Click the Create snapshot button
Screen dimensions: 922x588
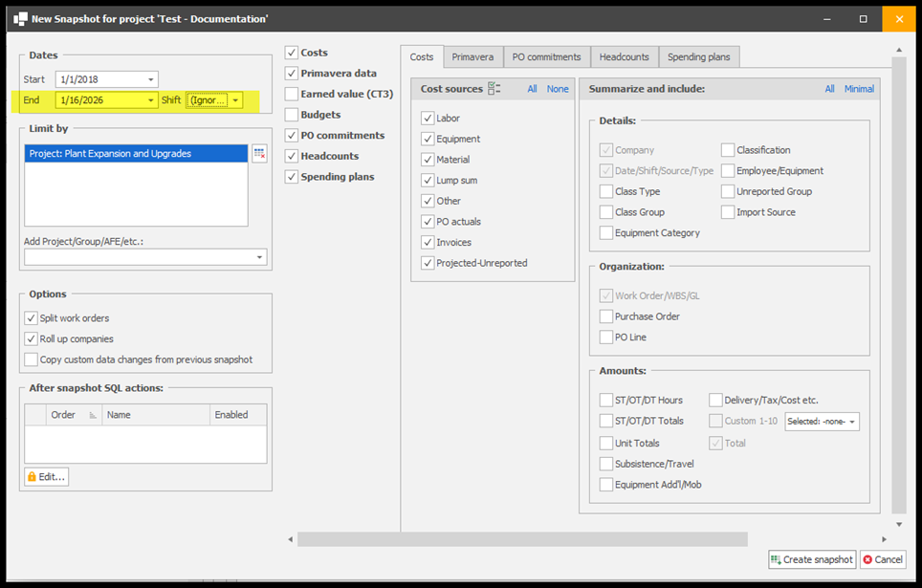click(811, 559)
